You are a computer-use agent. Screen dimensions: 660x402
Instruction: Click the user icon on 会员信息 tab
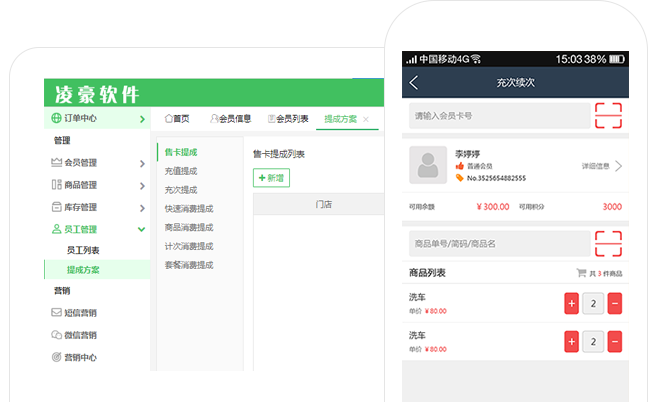point(214,119)
